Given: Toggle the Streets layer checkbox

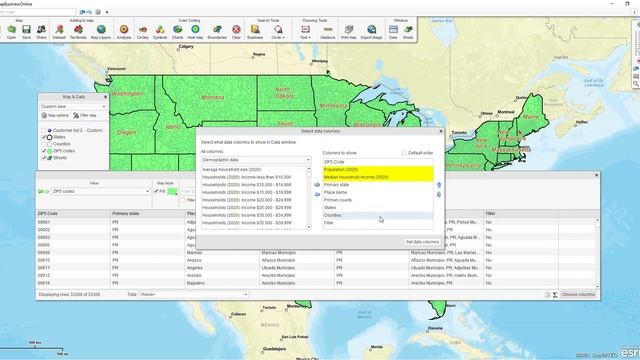Looking at the screenshot, I should (44, 158).
